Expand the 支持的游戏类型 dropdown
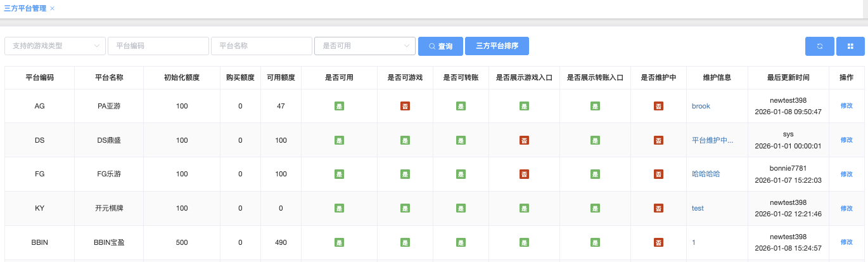 click(55, 46)
